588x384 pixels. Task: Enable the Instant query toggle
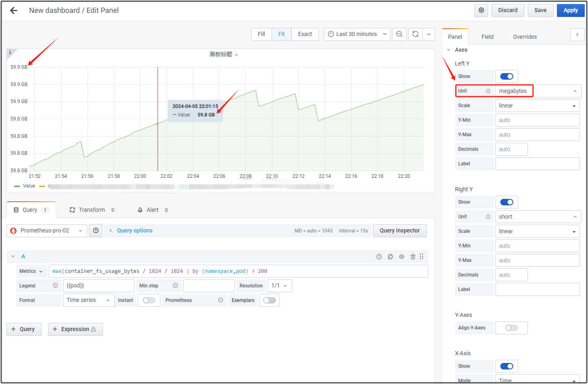(149, 300)
